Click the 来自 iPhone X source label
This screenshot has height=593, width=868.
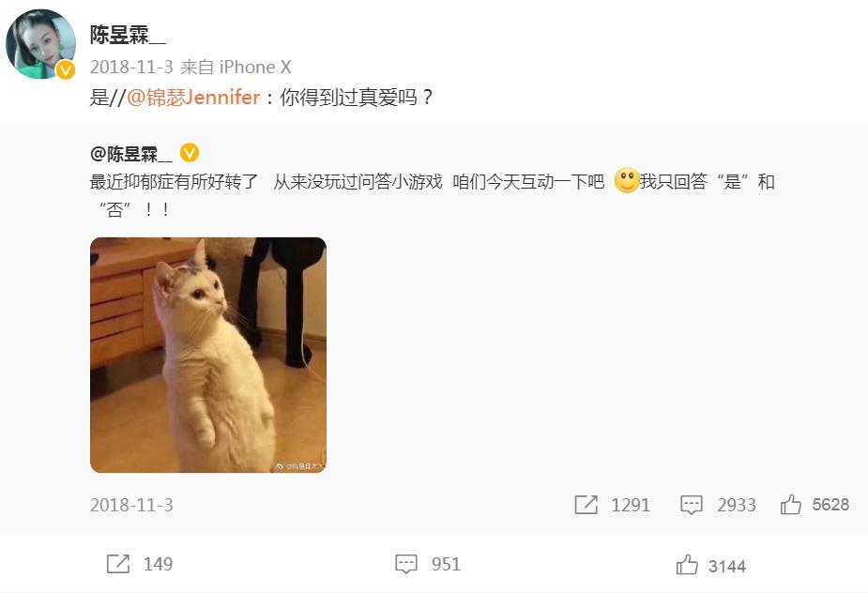[x=236, y=67]
